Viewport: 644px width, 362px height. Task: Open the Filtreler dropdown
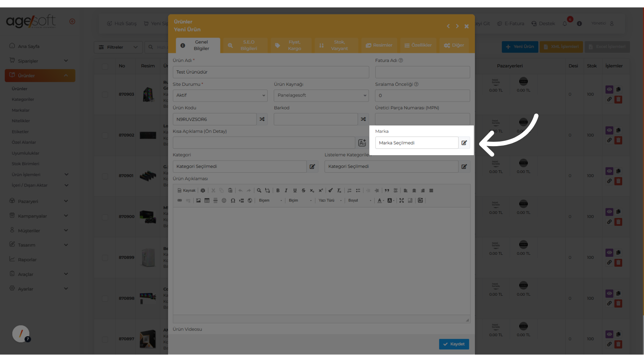118,47
